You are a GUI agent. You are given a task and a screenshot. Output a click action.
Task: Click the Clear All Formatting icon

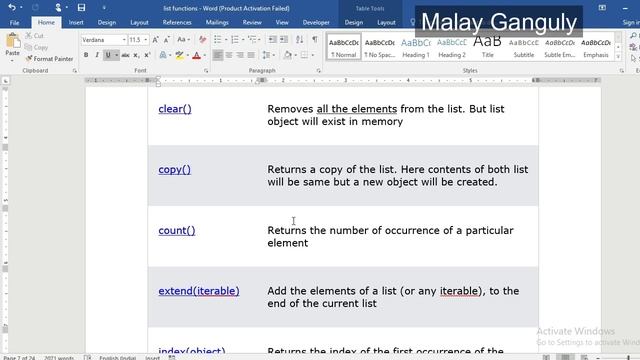[x=202, y=40]
